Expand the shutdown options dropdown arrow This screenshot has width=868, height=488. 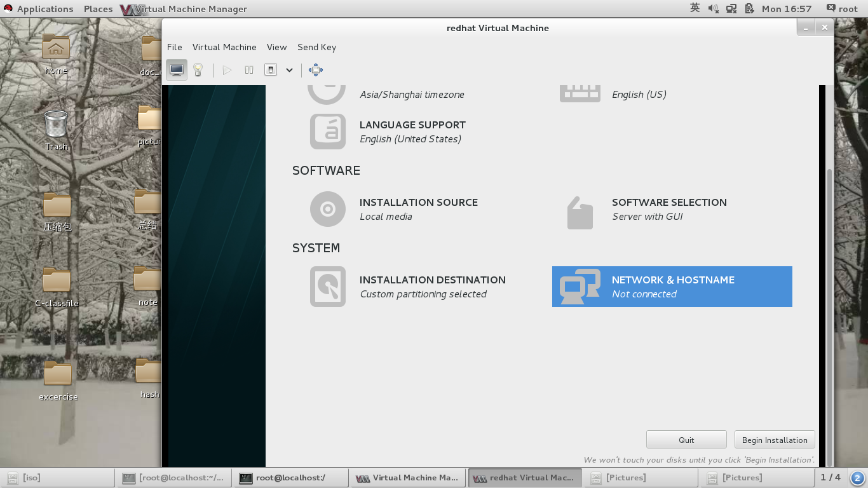[x=289, y=70]
